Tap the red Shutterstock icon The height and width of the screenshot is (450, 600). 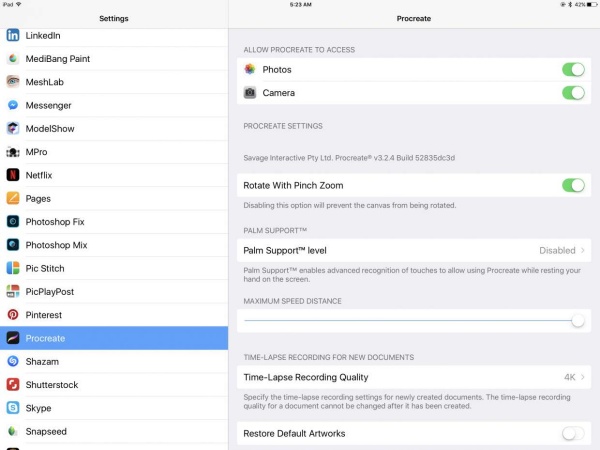click(13, 385)
